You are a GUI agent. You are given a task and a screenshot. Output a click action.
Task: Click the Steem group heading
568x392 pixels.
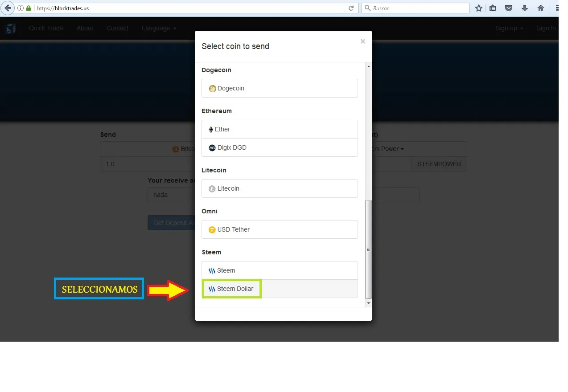(x=211, y=252)
